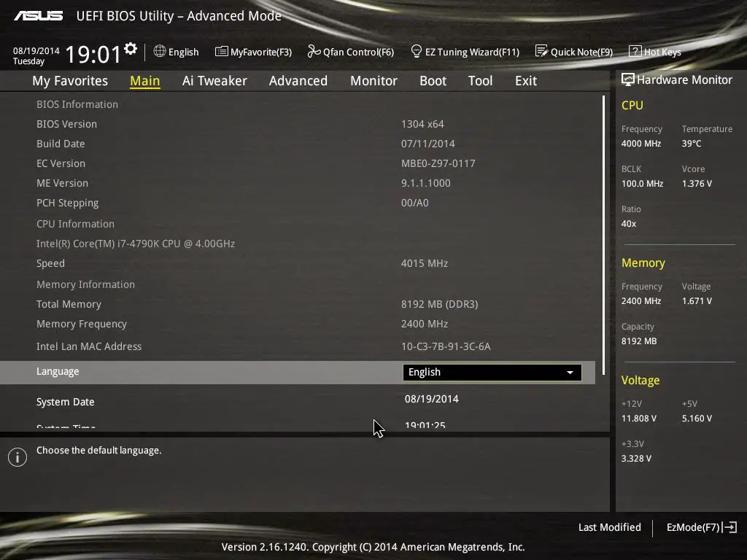Click the ME Version value 9.1.1.1000
747x560 pixels.
point(426,183)
